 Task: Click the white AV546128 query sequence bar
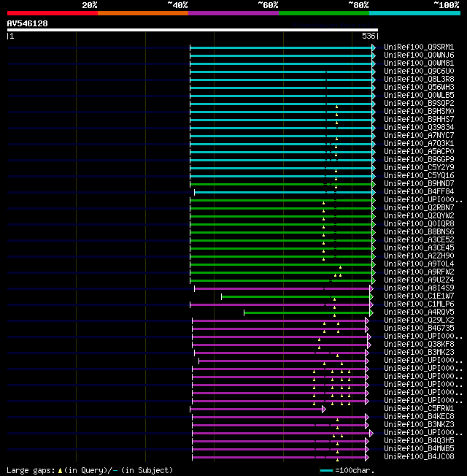point(193,30)
